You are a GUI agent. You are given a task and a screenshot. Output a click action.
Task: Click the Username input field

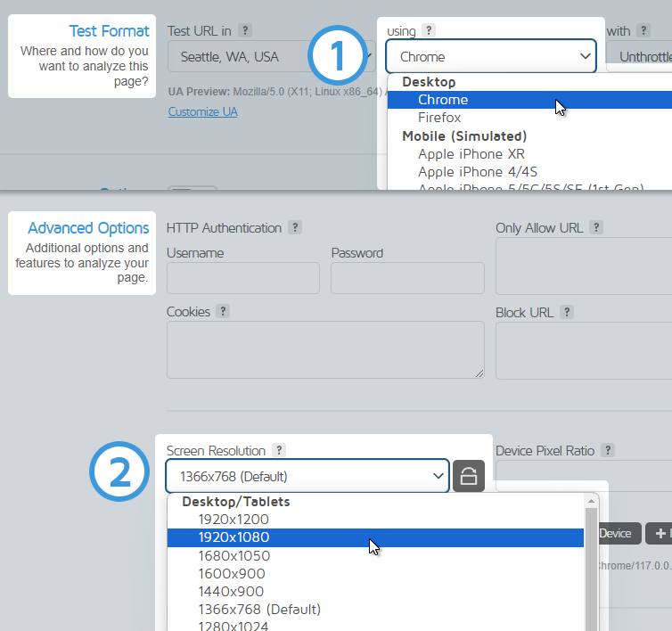point(242,278)
